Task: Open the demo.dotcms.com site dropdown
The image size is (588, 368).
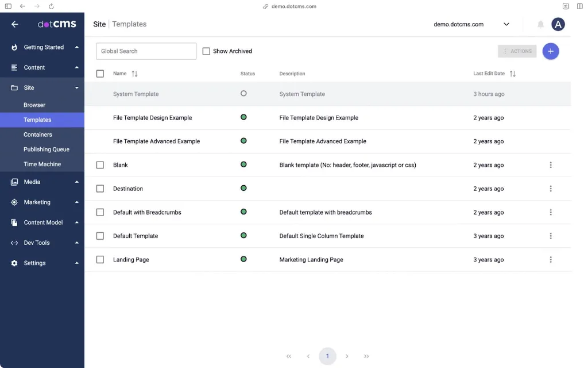Action: [x=471, y=25]
